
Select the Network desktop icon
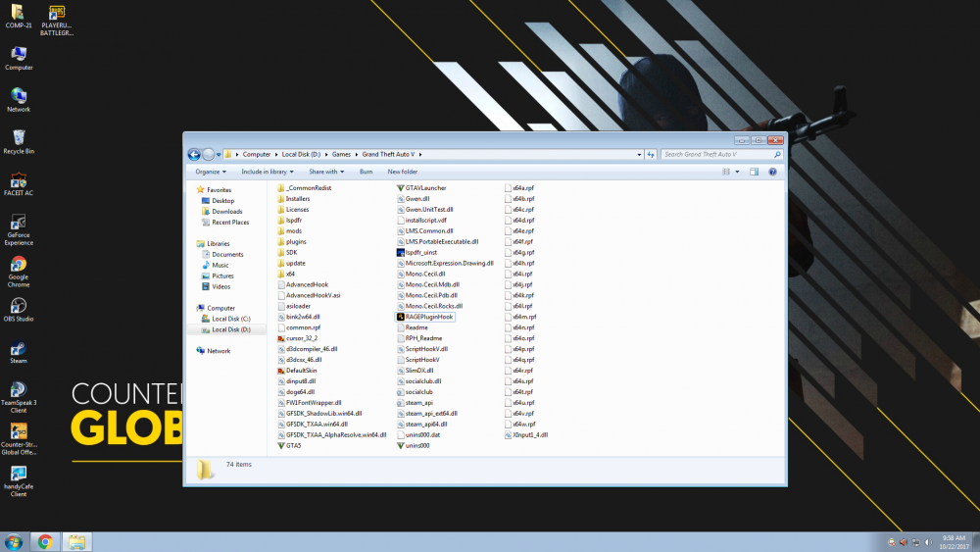(18, 100)
